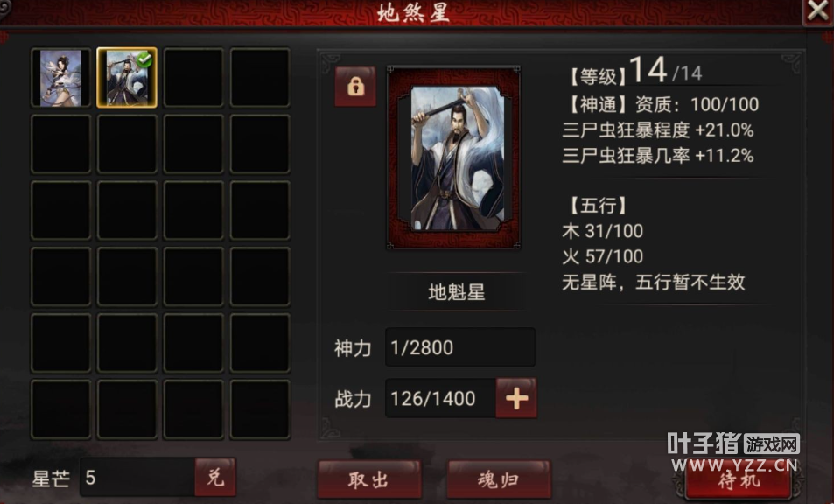Click the 取出 button
Image resolution: width=834 pixels, height=504 pixels.
[369, 479]
